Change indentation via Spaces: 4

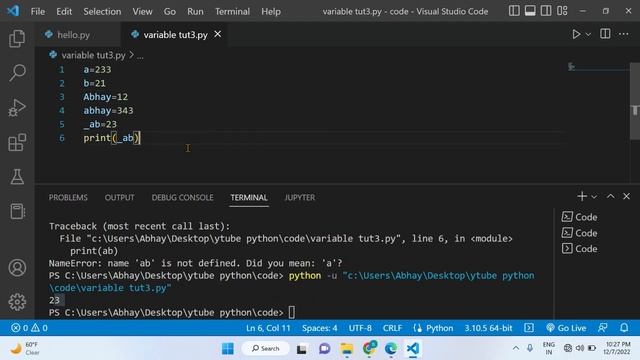(320, 328)
